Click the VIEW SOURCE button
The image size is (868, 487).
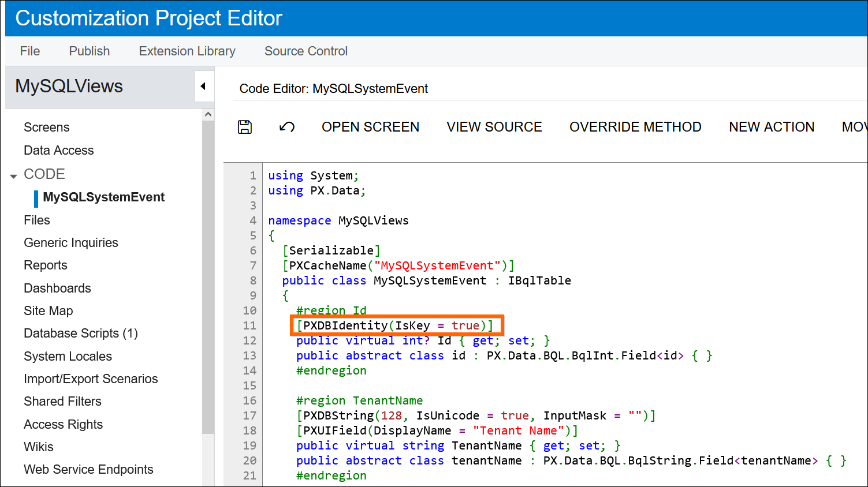click(494, 127)
